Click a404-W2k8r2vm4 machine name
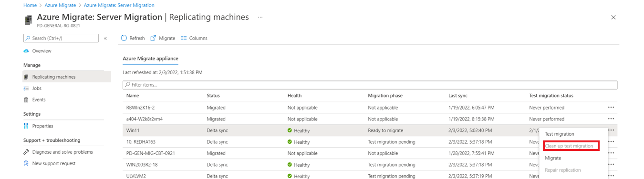This screenshot has width=644, height=179. [145, 119]
